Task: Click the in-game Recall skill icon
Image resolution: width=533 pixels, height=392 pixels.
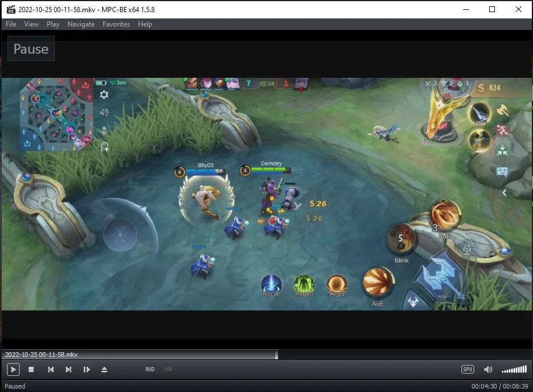Action: (x=271, y=285)
